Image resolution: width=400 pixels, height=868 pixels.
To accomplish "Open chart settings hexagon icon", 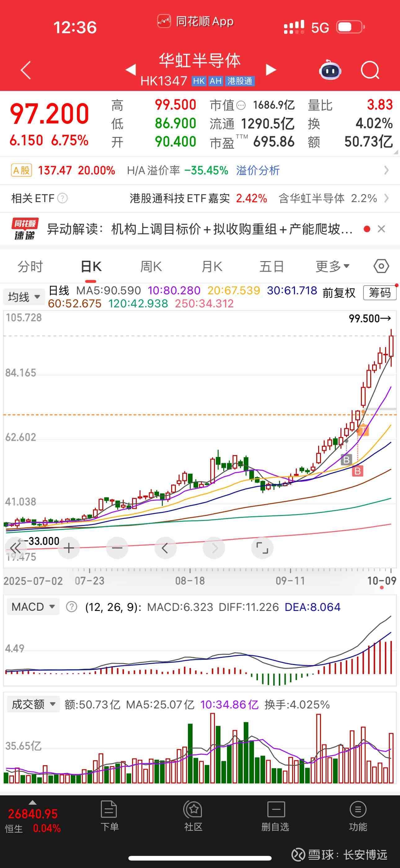I will pos(381,266).
